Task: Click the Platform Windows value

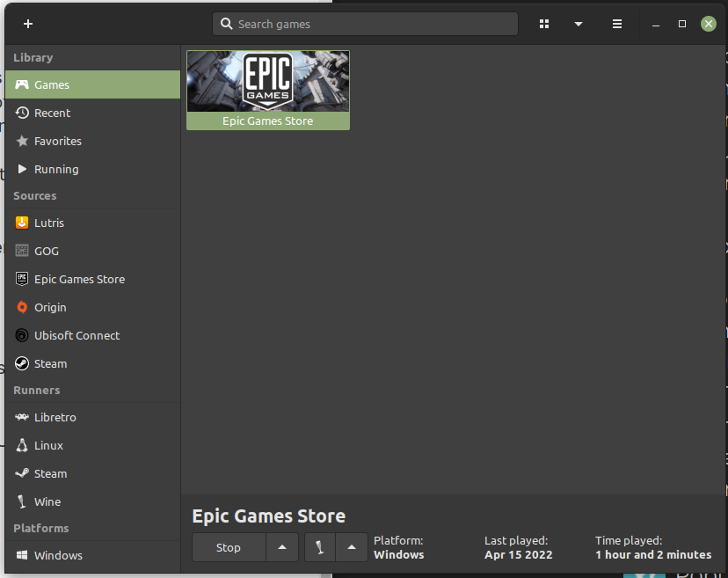Action: point(399,555)
